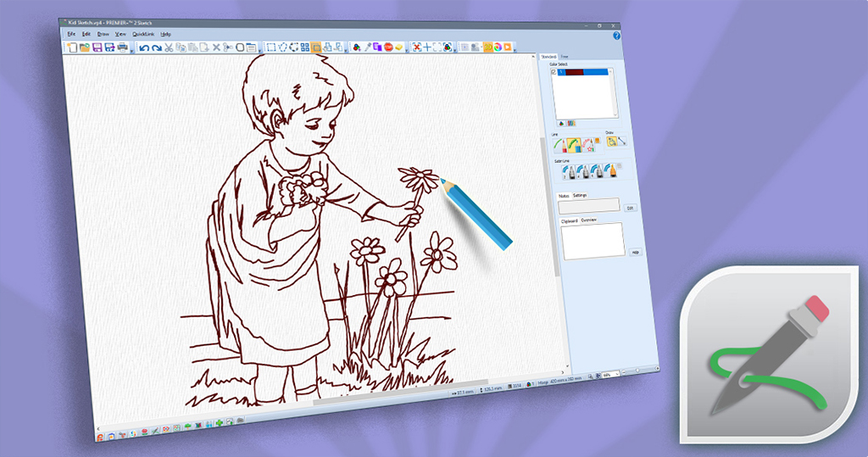Choose the freehand Draw mode icon
The image size is (868, 457).
(612, 142)
